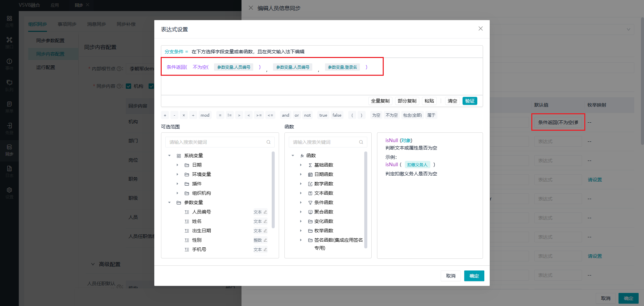Expand the 环境变量 folder arrow
The width and height of the screenshot is (644, 306).
pyautogui.click(x=177, y=174)
